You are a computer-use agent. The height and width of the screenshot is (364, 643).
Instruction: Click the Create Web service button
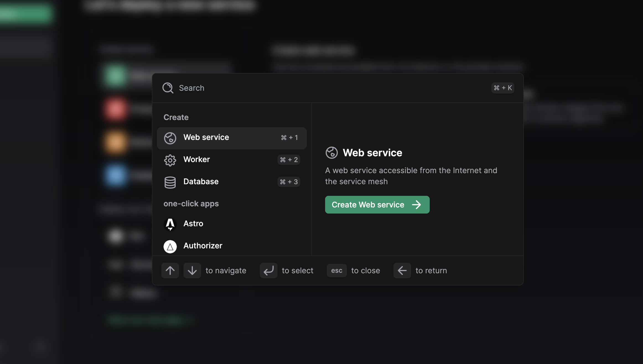click(377, 205)
